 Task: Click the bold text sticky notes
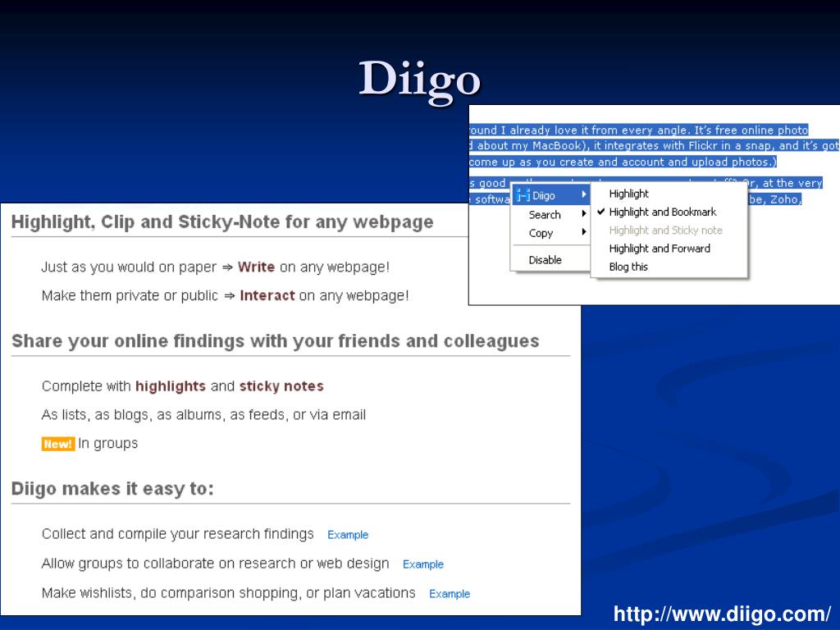click(x=281, y=386)
